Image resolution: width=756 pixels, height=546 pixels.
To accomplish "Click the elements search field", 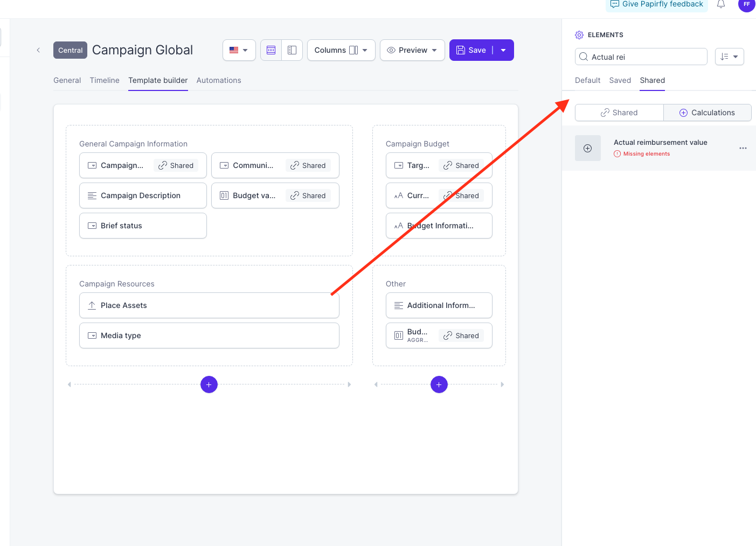I will (x=641, y=57).
